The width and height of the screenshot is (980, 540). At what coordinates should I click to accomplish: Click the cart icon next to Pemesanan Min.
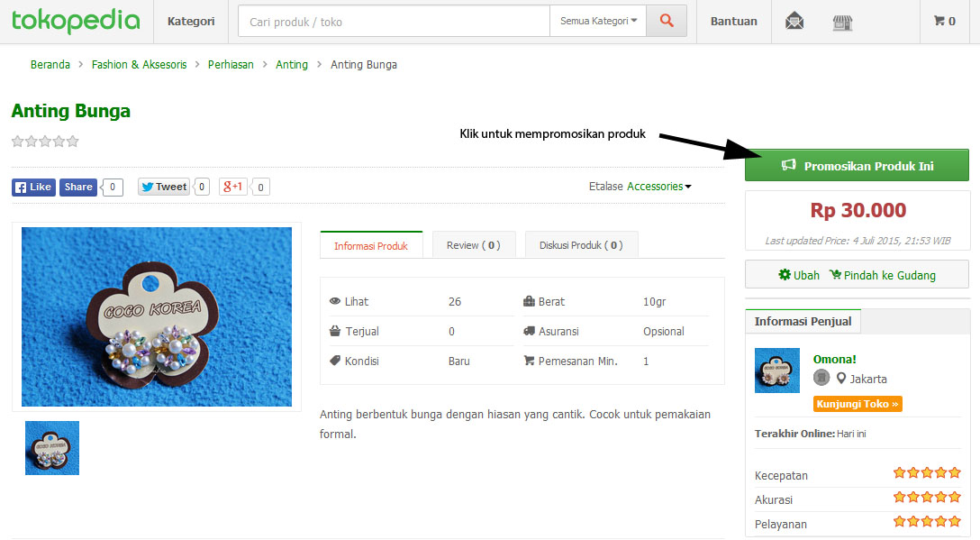pos(529,361)
